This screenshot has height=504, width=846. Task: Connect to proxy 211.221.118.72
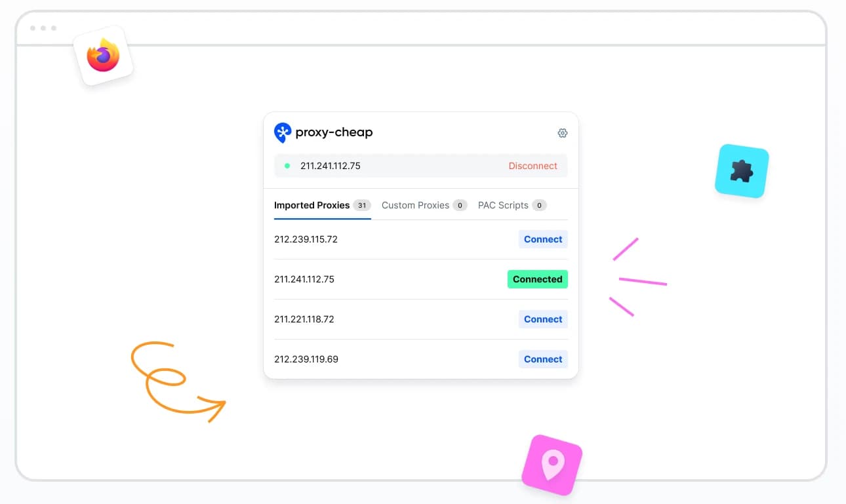tap(543, 319)
